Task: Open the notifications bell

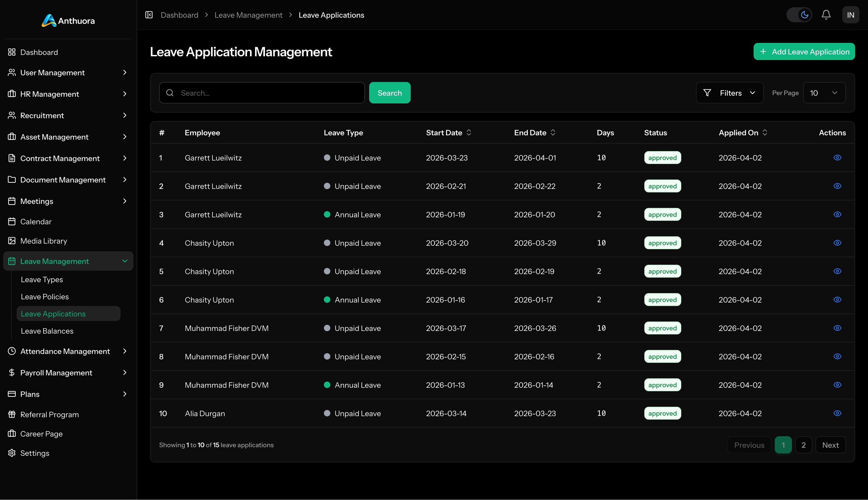Action: 826,15
